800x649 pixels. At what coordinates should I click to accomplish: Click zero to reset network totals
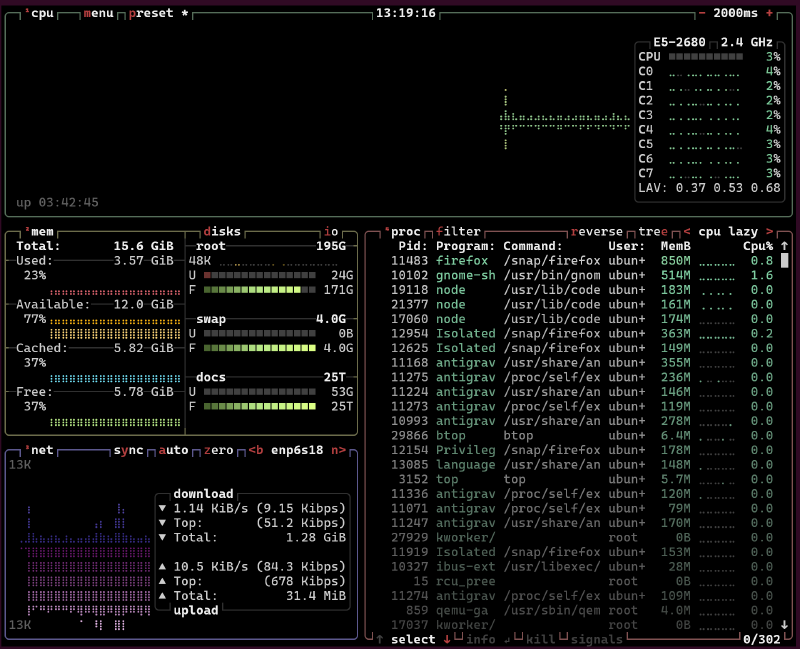point(217,450)
